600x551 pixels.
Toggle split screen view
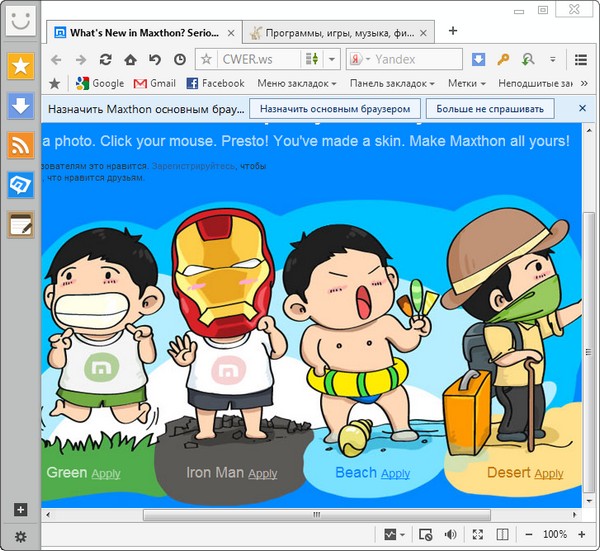(503, 535)
